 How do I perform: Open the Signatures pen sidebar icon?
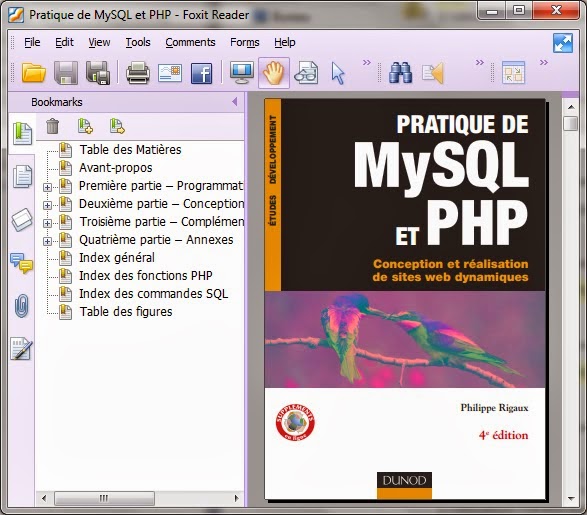click(21, 349)
